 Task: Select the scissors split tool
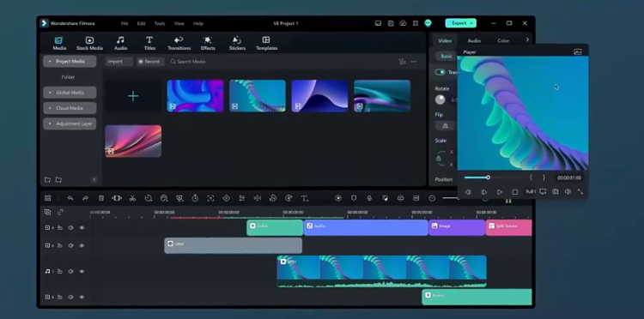[x=132, y=198]
